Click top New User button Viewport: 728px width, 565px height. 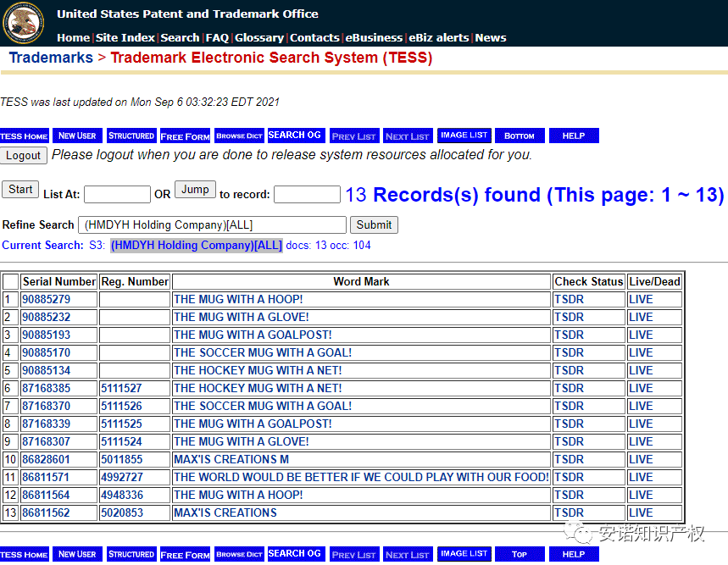[x=77, y=136]
